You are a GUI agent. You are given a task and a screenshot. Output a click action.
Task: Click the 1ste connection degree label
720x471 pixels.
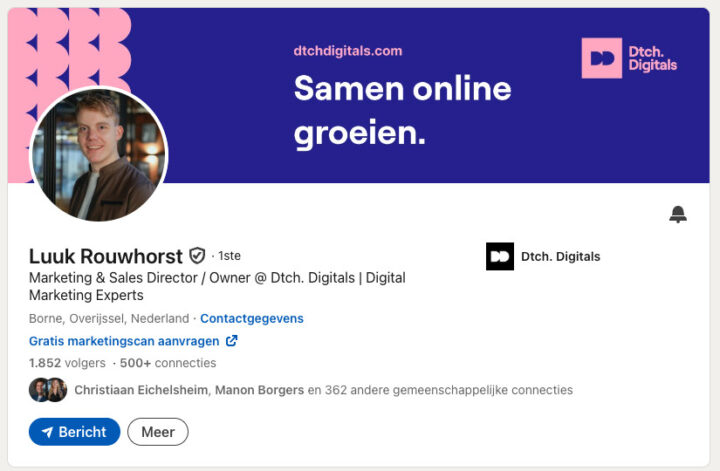coord(229,256)
